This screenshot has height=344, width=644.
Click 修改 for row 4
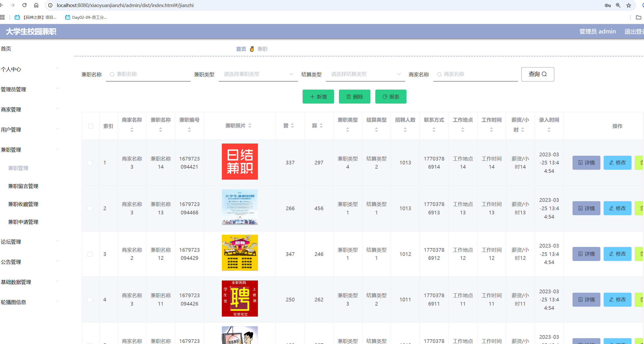click(617, 300)
